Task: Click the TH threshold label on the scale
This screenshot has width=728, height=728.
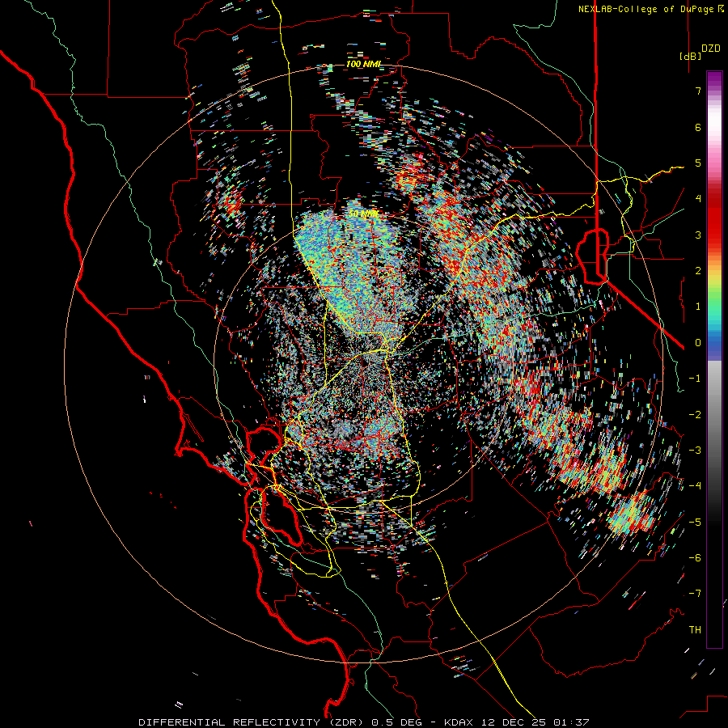Action: pos(695,630)
